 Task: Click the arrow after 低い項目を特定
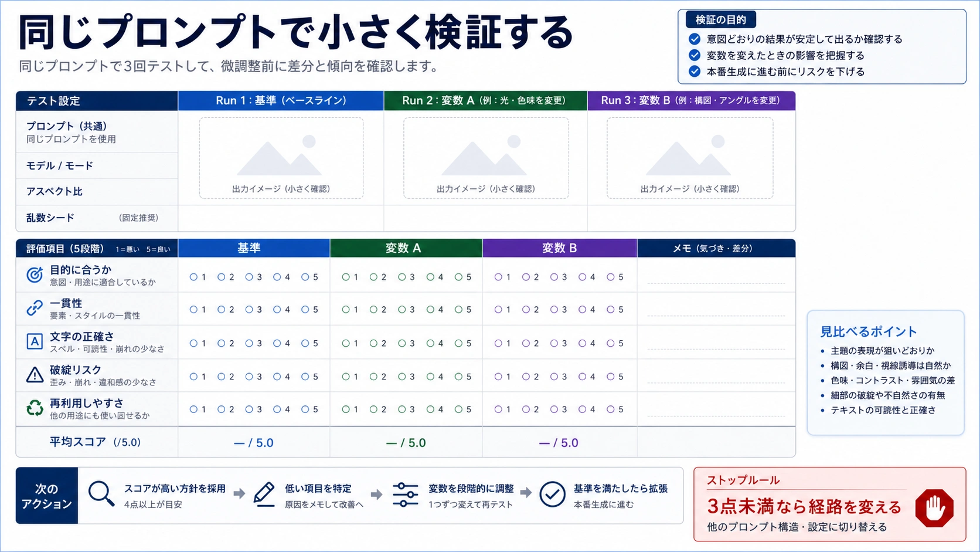376,495
